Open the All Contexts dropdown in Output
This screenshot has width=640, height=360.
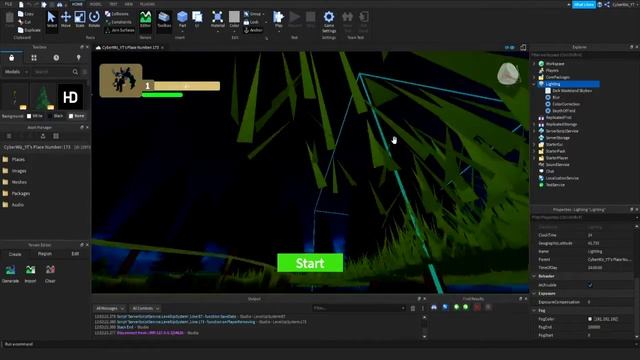pyautogui.click(x=145, y=308)
